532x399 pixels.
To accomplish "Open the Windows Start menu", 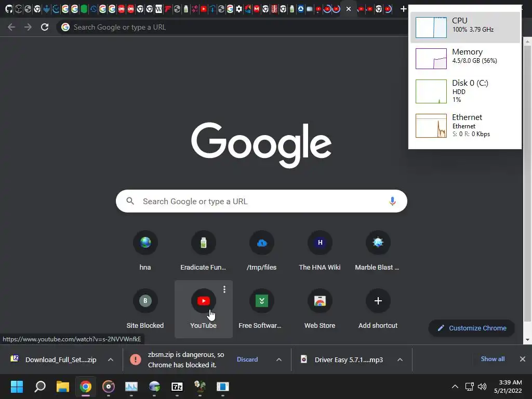I will tap(17, 387).
